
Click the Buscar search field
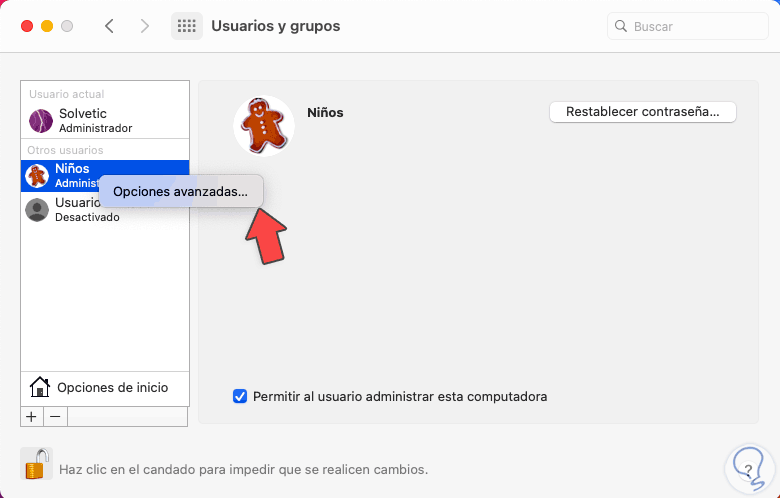click(692, 26)
